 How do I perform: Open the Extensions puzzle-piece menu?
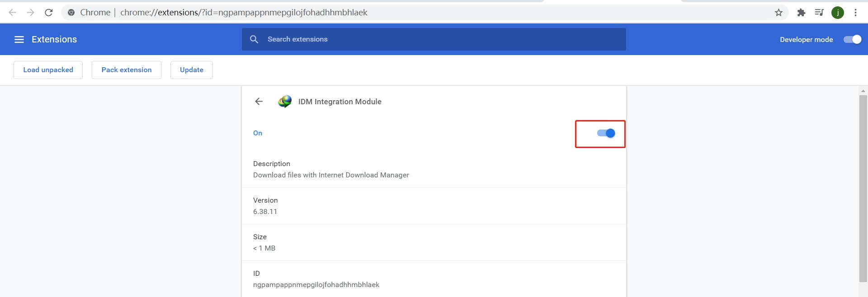(x=801, y=13)
